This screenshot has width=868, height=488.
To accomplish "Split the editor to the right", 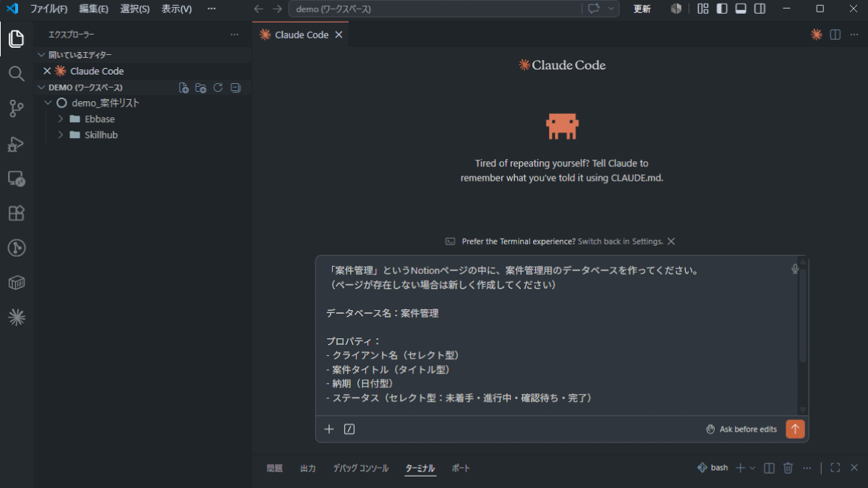I will tap(835, 35).
